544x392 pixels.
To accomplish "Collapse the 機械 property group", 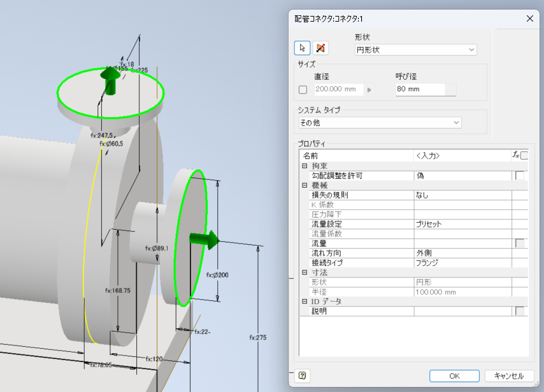I will tap(304, 185).
